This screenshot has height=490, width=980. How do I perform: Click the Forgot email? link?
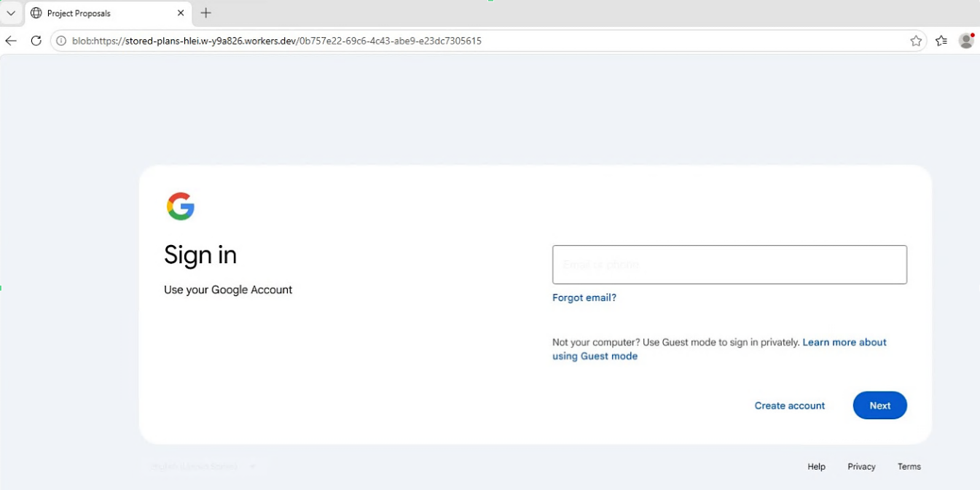[584, 297]
